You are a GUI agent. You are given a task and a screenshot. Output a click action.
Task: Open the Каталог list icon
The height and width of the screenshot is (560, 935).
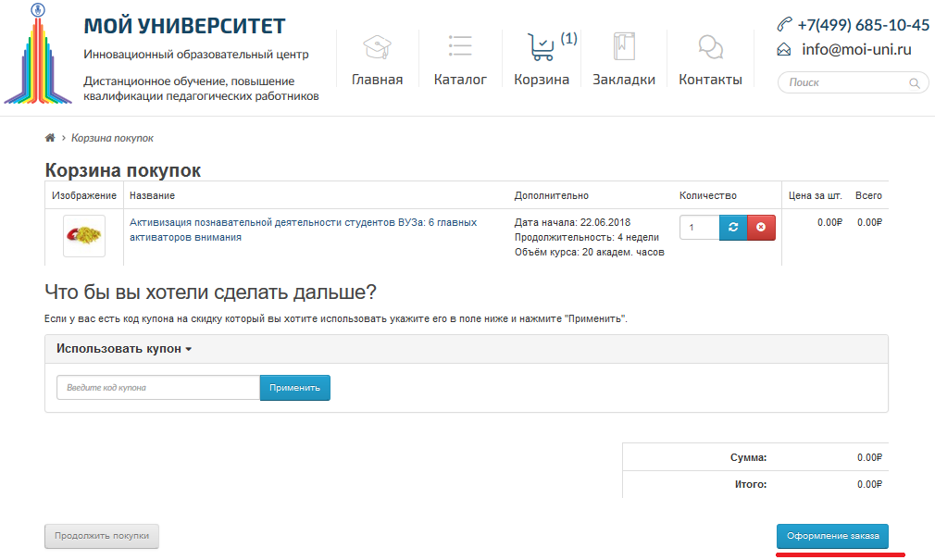pos(460,47)
